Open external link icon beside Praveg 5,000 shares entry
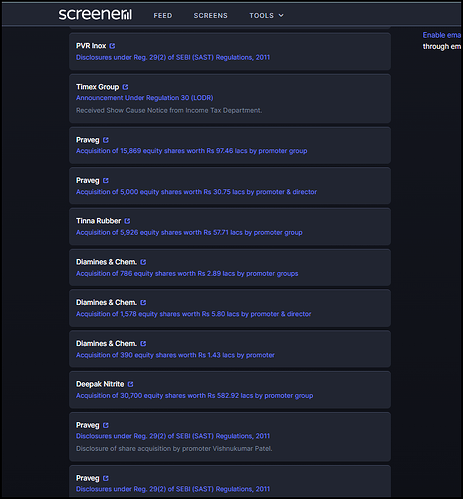Image resolution: width=463 pixels, height=499 pixels. (106, 180)
